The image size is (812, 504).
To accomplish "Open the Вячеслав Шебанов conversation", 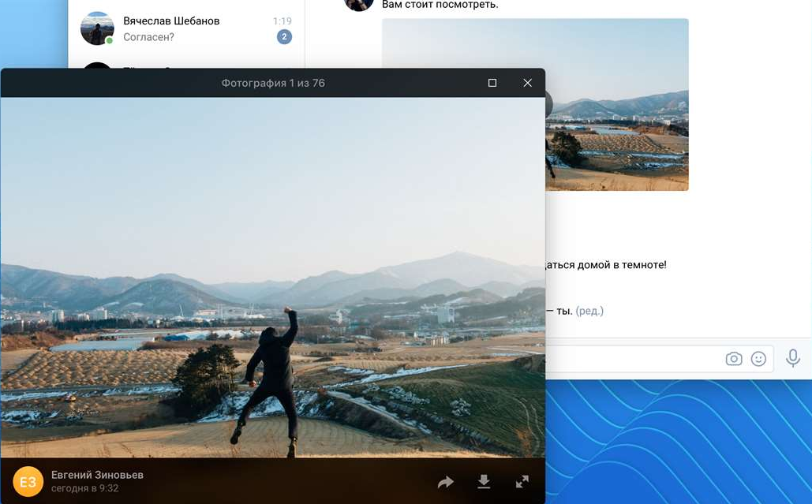I will [186, 28].
